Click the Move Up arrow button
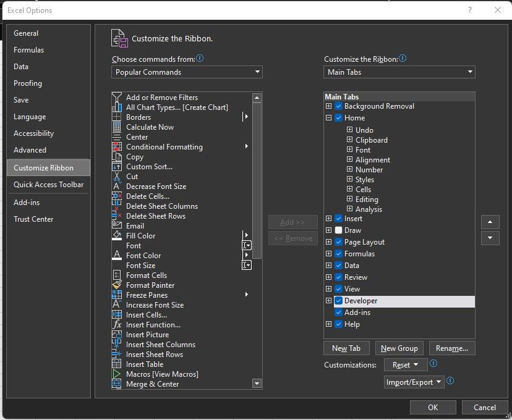Viewport: 512px width, 420px height. [x=490, y=222]
